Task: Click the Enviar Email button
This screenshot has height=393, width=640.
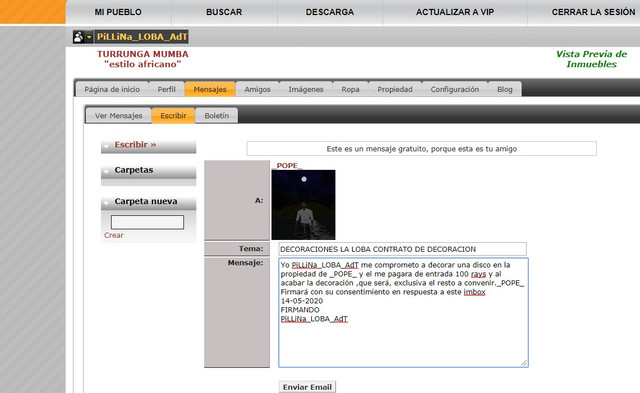Action: [x=307, y=387]
